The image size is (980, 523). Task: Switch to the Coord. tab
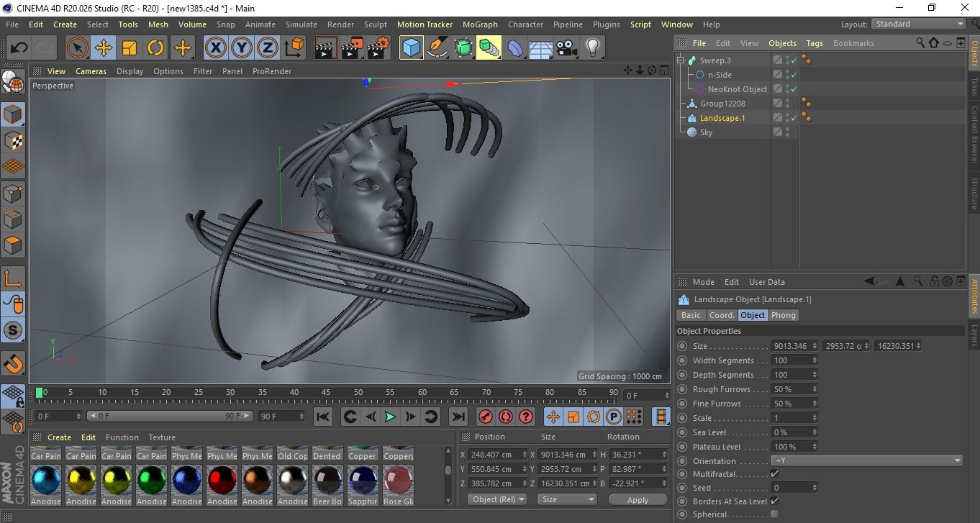coord(722,315)
